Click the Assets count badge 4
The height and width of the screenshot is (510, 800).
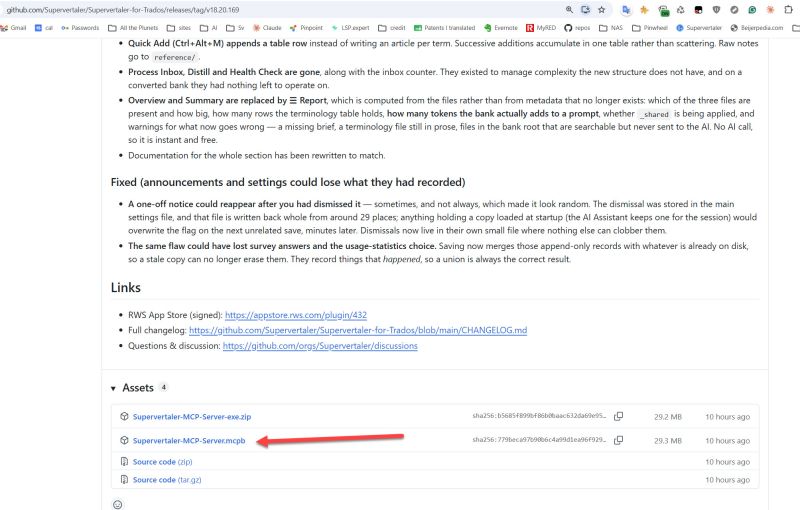click(x=163, y=387)
